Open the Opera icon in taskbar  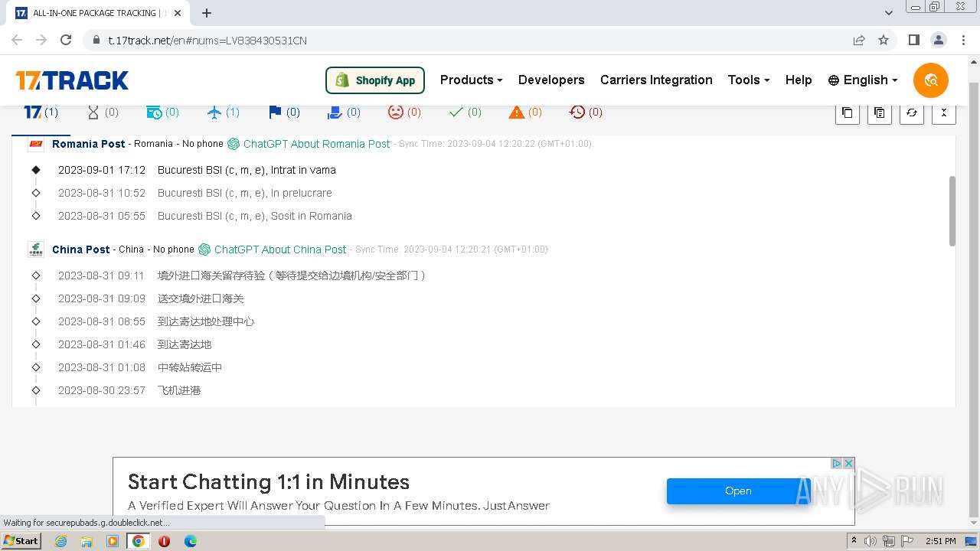click(164, 541)
